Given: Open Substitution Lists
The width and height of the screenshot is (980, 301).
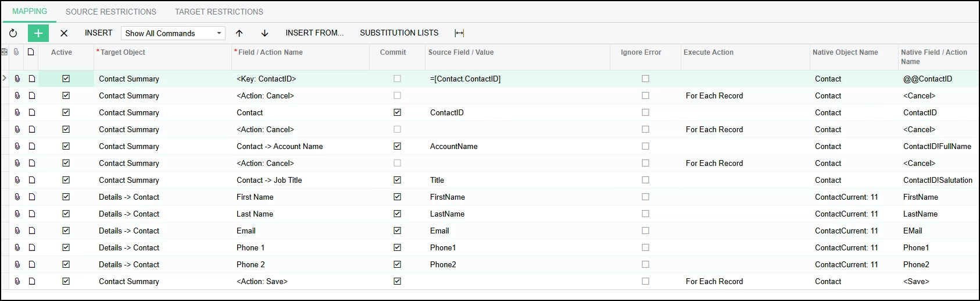Looking at the screenshot, I should (x=399, y=33).
